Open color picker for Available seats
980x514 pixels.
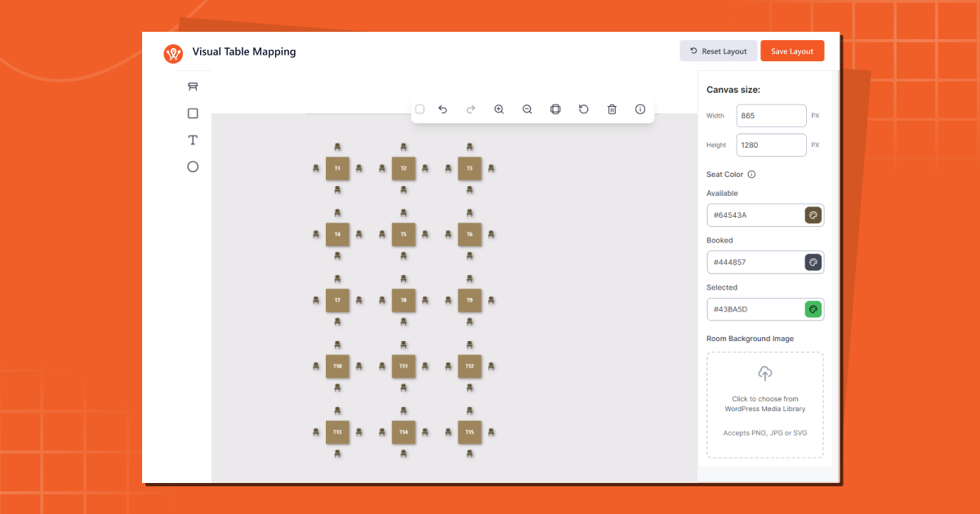[x=813, y=215]
